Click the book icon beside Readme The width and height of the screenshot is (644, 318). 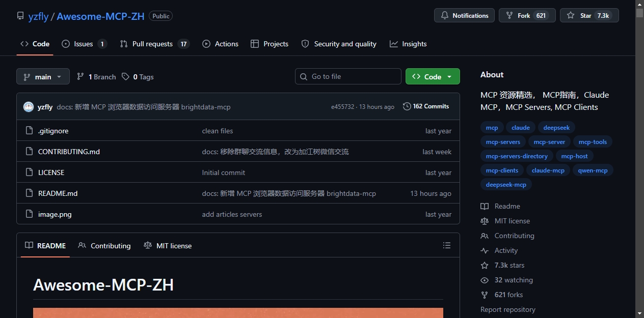pos(485,206)
